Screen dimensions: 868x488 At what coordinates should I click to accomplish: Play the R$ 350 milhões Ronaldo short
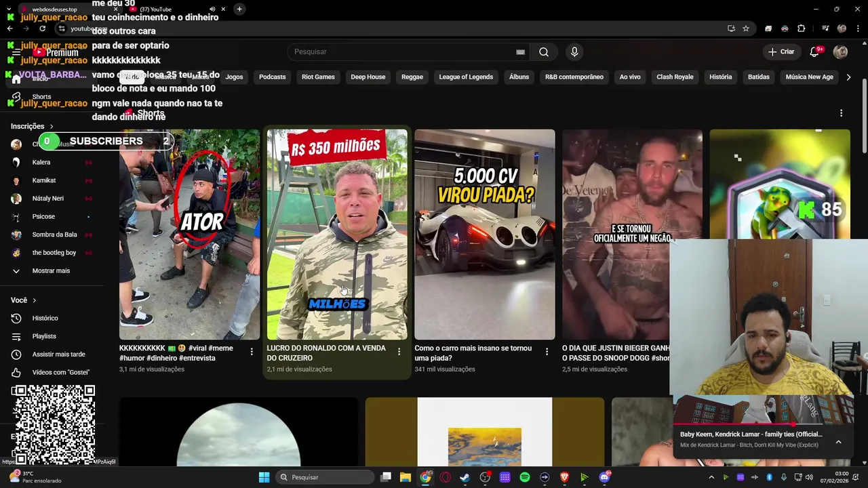tap(337, 235)
